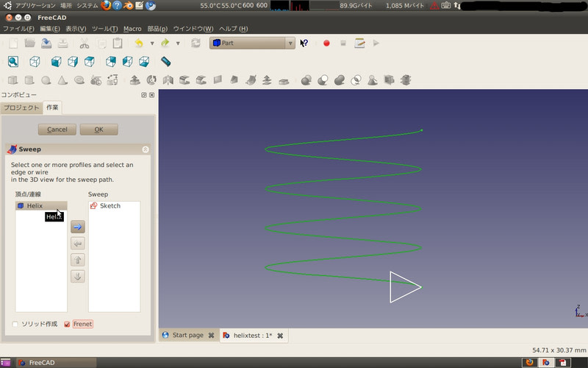The image size is (588, 368).
Task: Select Sketch in the Sweep list
Action: [x=115, y=206]
